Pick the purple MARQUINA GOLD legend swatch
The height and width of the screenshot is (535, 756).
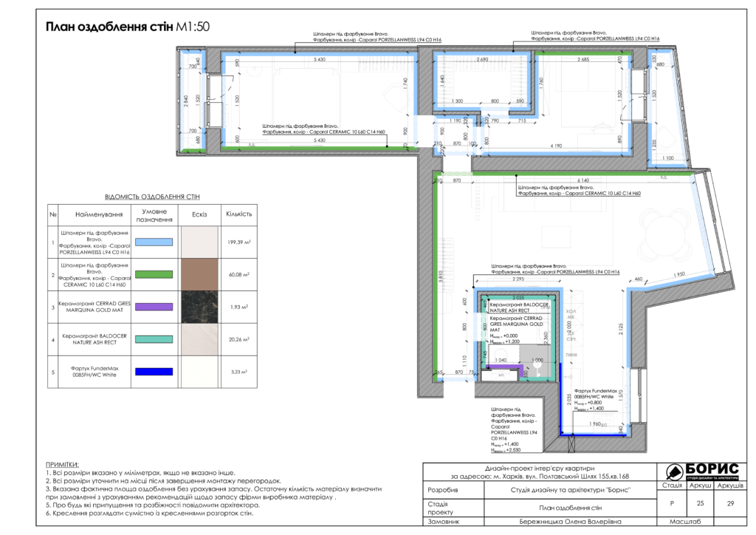(153, 307)
